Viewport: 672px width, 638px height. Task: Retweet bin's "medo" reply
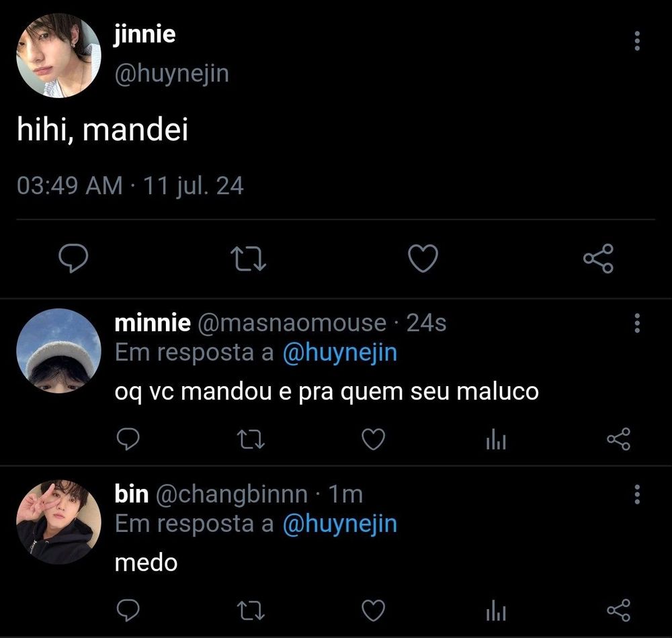pos(251,610)
